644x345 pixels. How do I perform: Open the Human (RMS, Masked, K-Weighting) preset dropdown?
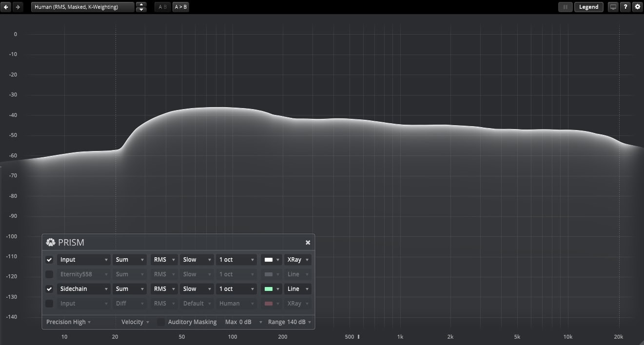pos(82,7)
